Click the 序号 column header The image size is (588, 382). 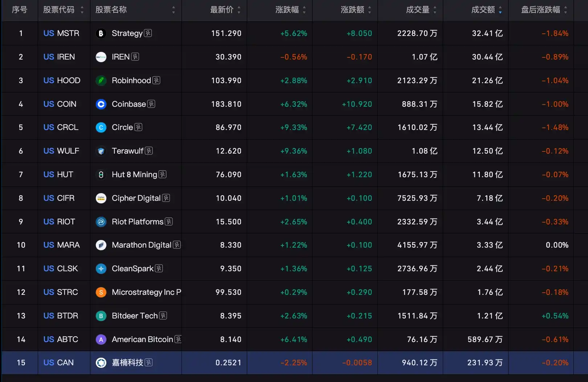pyautogui.click(x=20, y=10)
